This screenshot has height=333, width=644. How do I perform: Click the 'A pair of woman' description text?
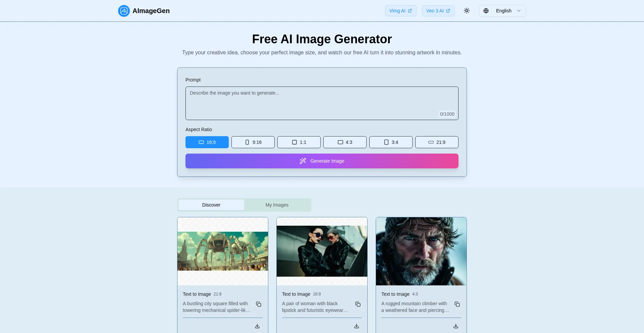[315, 307]
